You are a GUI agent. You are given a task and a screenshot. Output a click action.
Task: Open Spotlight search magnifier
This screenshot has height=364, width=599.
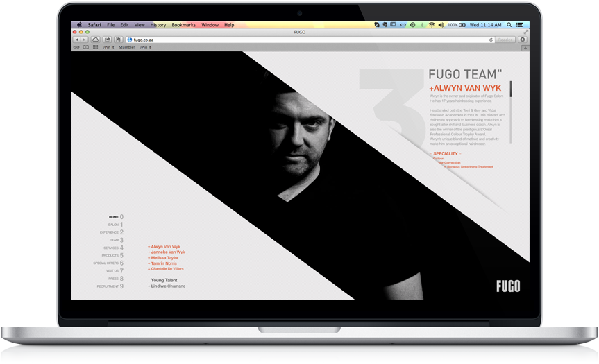[509, 25]
